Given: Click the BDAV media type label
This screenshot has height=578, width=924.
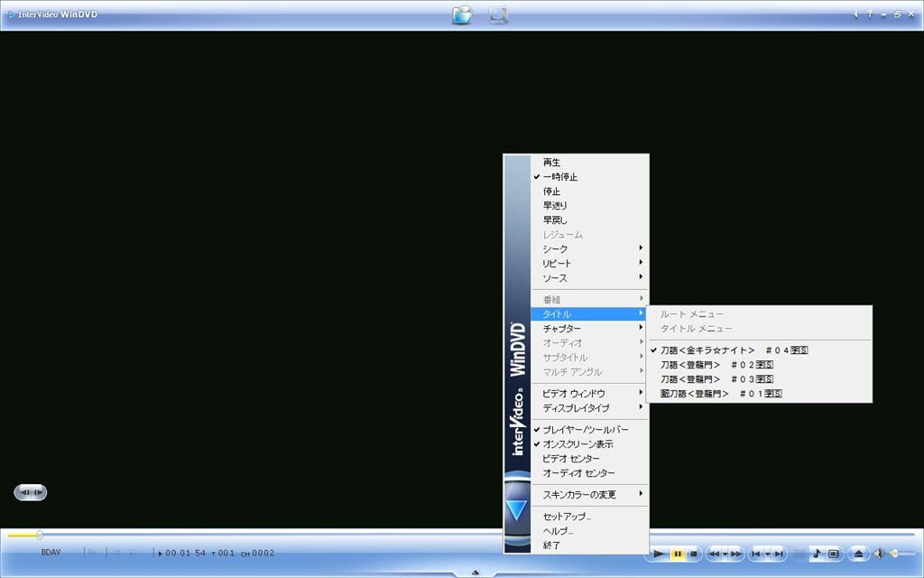Looking at the screenshot, I should click(x=51, y=553).
